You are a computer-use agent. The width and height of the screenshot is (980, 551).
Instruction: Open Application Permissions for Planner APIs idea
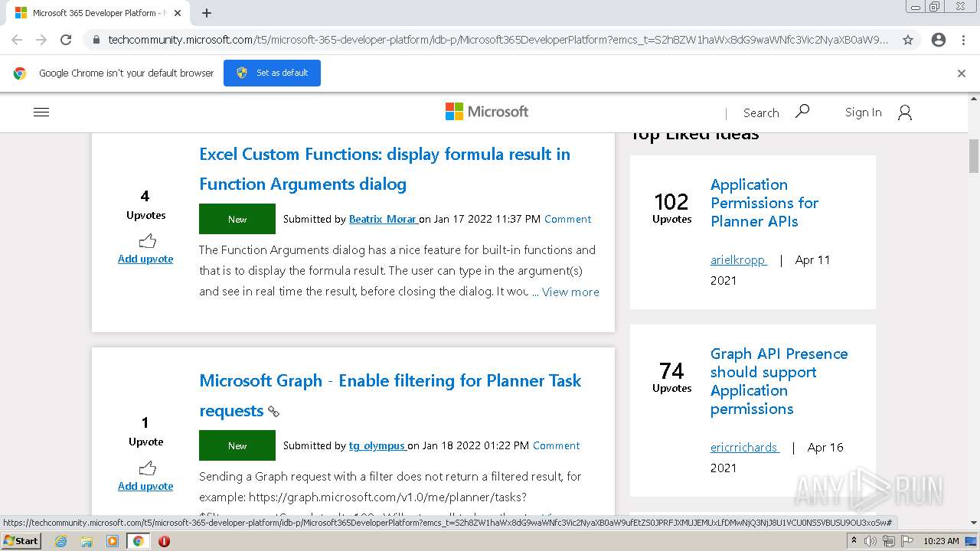pyautogui.click(x=764, y=203)
